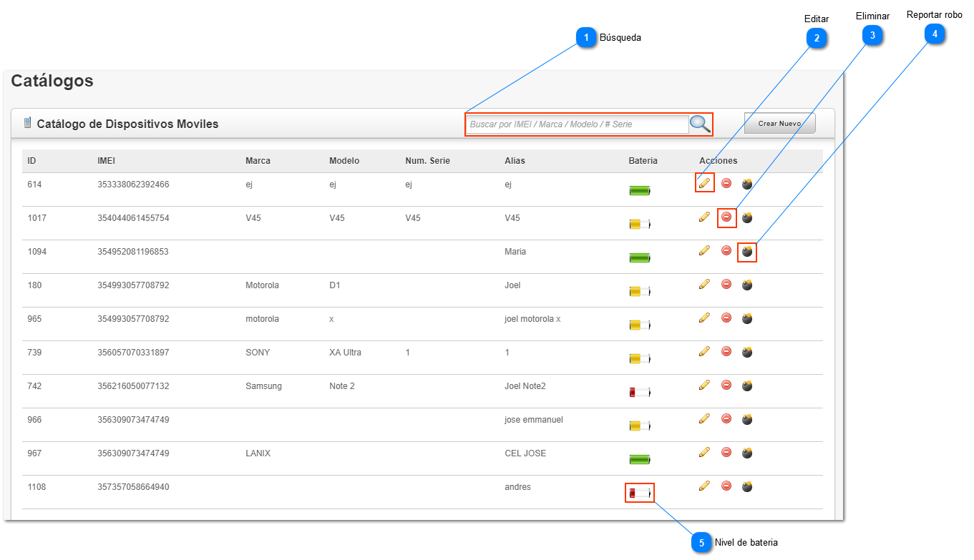The image size is (974, 560).
Task: Report theft for andres device
Action: 747,486
